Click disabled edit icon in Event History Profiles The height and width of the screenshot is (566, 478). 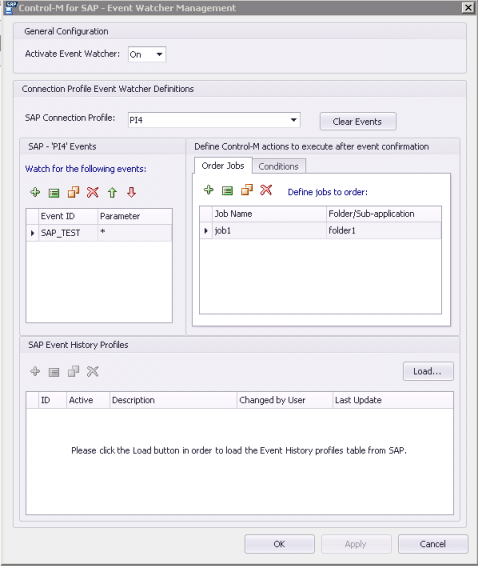coord(54,372)
